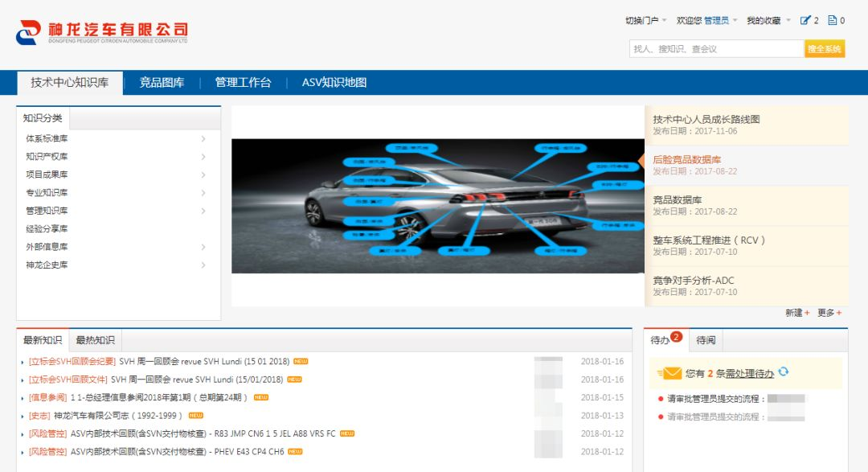Switch to the 最热知识 tab
The image size is (868, 472).
pos(95,340)
